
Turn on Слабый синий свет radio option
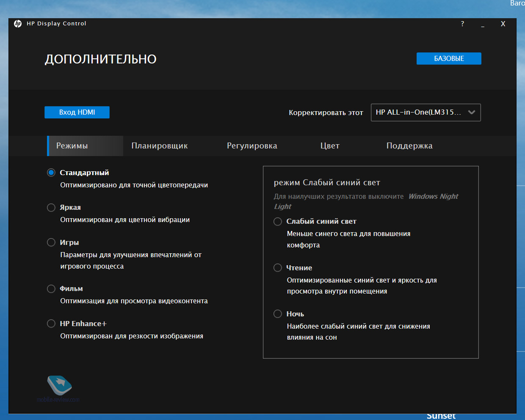tap(278, 222)
